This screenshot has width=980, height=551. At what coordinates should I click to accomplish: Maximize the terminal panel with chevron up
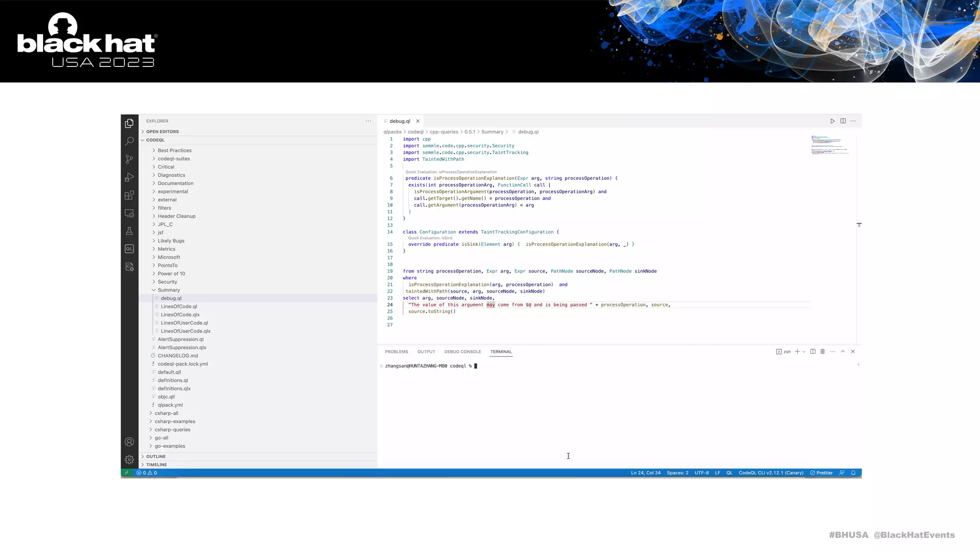coord(843,352)
